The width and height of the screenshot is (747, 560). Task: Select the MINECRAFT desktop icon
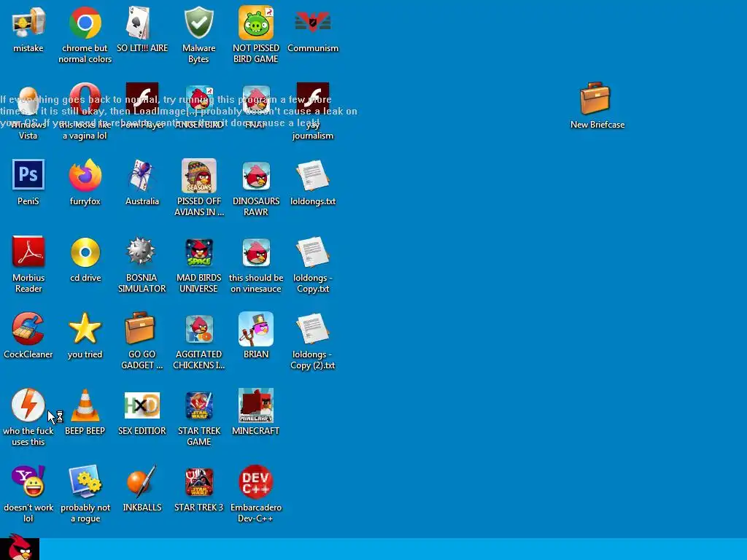(256, 405)
